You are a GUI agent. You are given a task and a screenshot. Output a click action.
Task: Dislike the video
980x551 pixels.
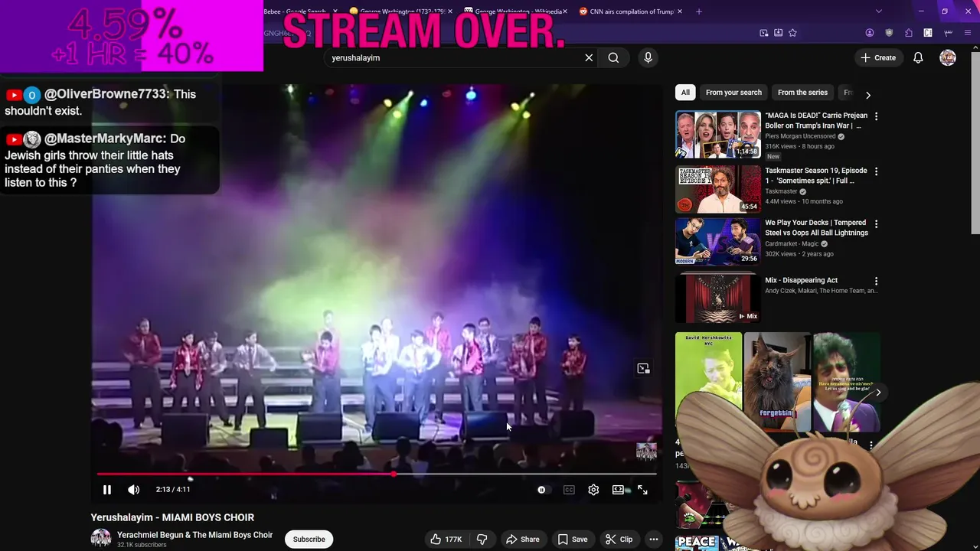tap(482, 540)
